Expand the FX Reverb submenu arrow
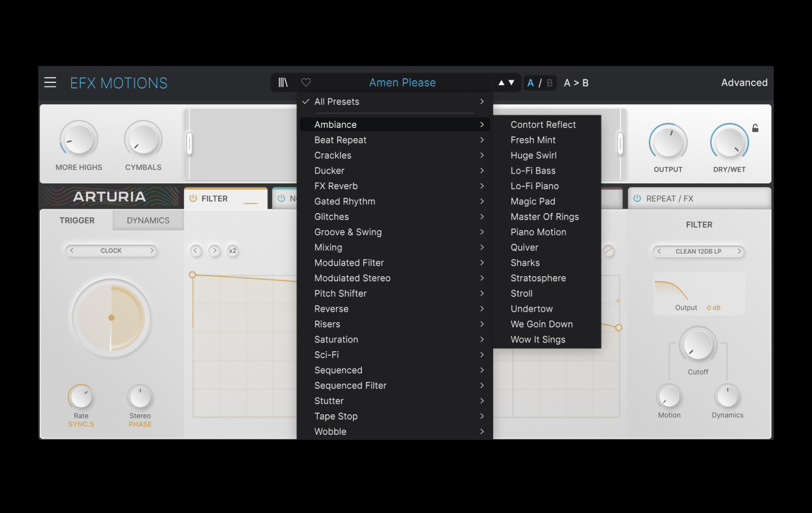Screen dimensions: 812x513 tap(482, 186)
